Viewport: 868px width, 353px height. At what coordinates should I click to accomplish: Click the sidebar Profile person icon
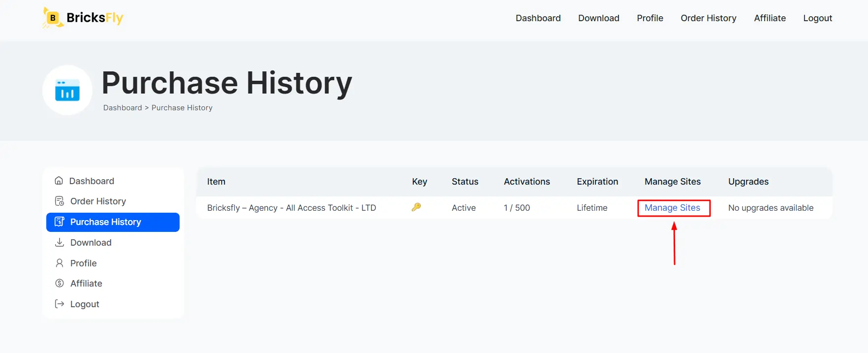tap(60, 263)
